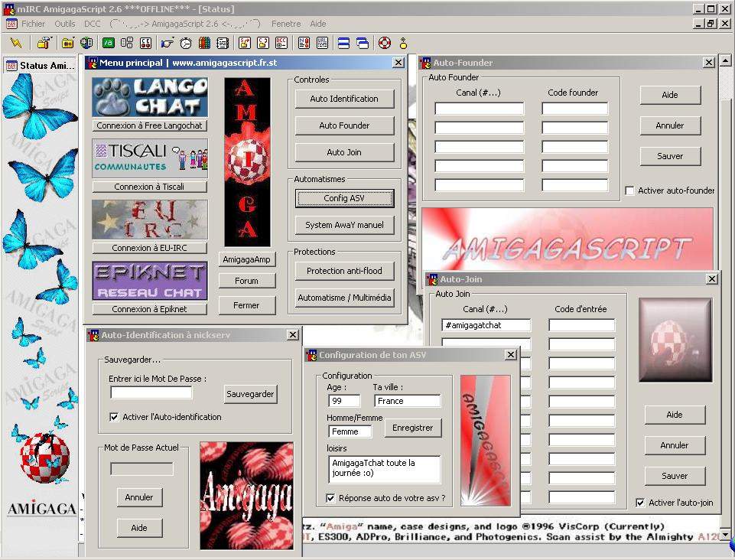This screenshot has height=560, width=735.
Task: Click Auto Join in Controles group
Action: (344, 152)
